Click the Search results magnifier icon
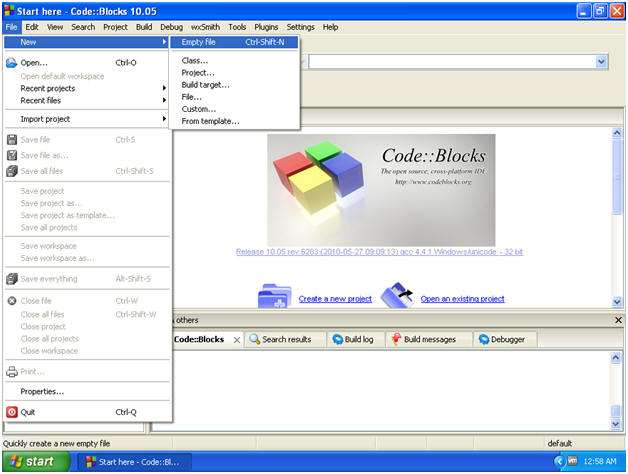Image resolution: width=628 pixels, height=474 pixels. point(254,339)
